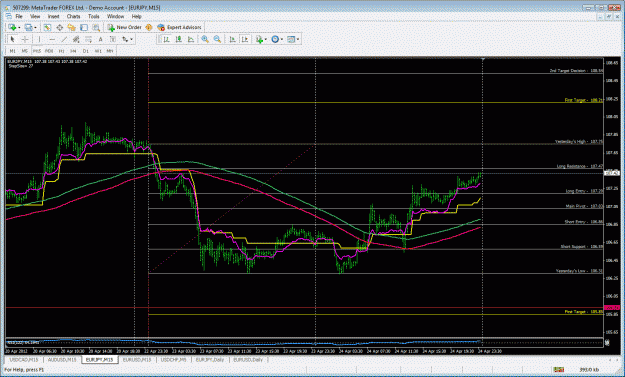Screen dimensions: 625x377
Task: Expand the Profiles dropdown arrow
Action: tap(35, 27)
